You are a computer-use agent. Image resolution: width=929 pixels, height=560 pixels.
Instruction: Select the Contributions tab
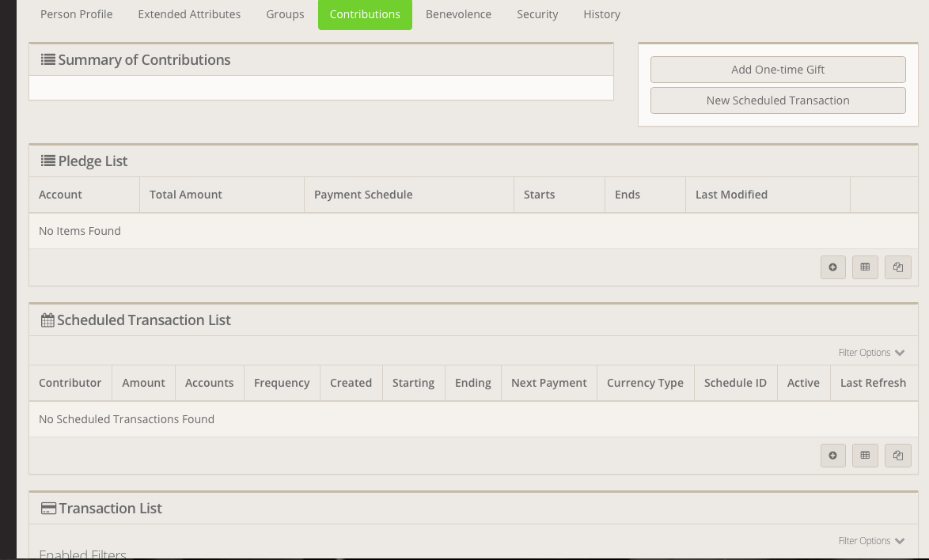pyautogui.click(x=365, y=14)
